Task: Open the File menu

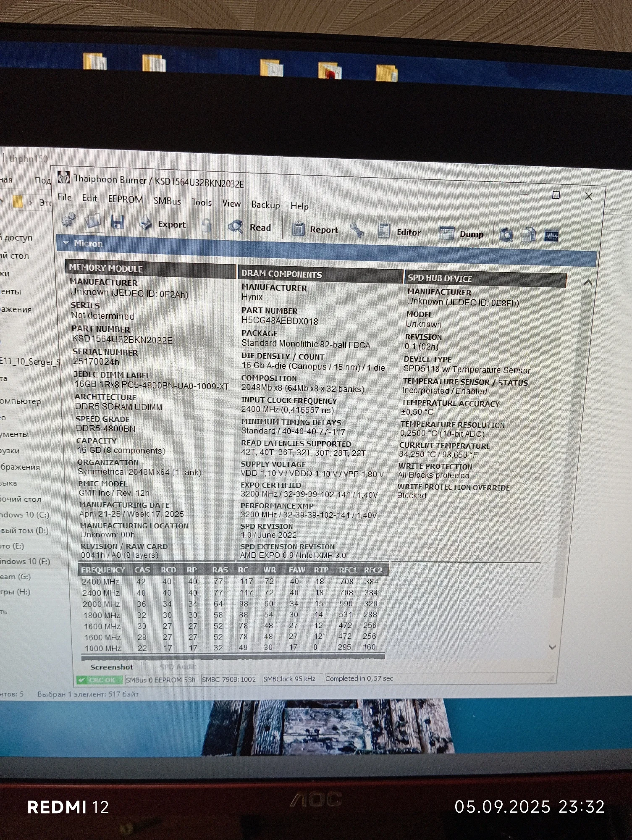Action: 65,197
